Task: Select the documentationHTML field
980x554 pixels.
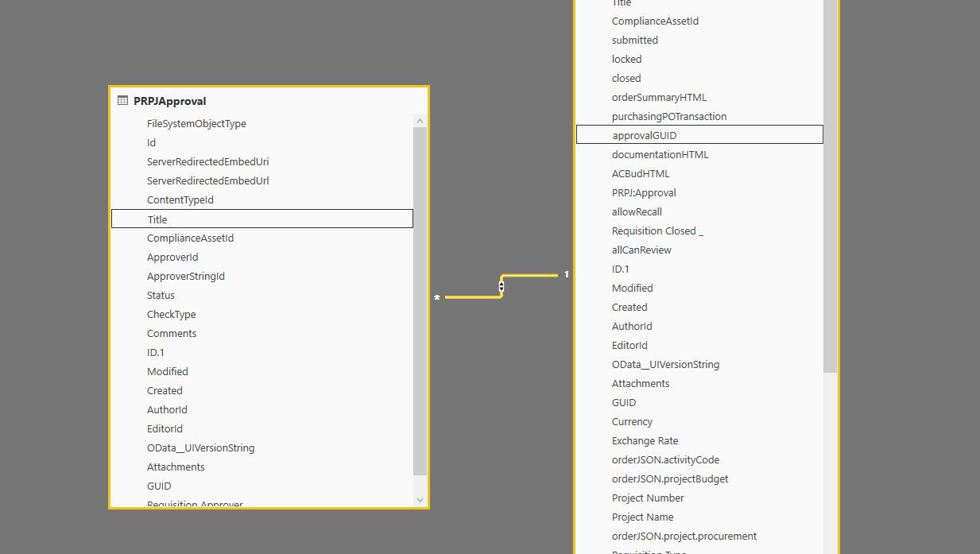Action: tap(660, 154)
